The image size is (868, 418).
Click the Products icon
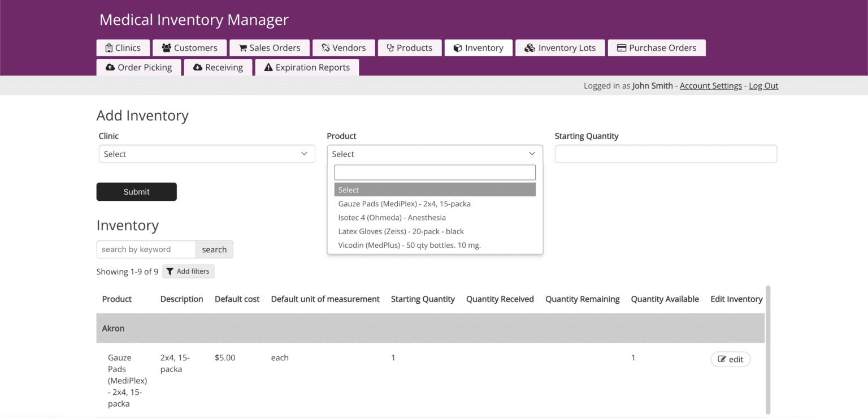[x=390, y=48]
